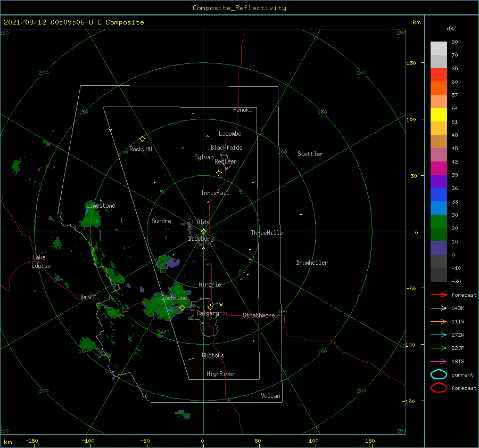Click the yellow diamond marker at Cochrane
The height and width of the screenshot is (448, 479).
click(182, 308)
